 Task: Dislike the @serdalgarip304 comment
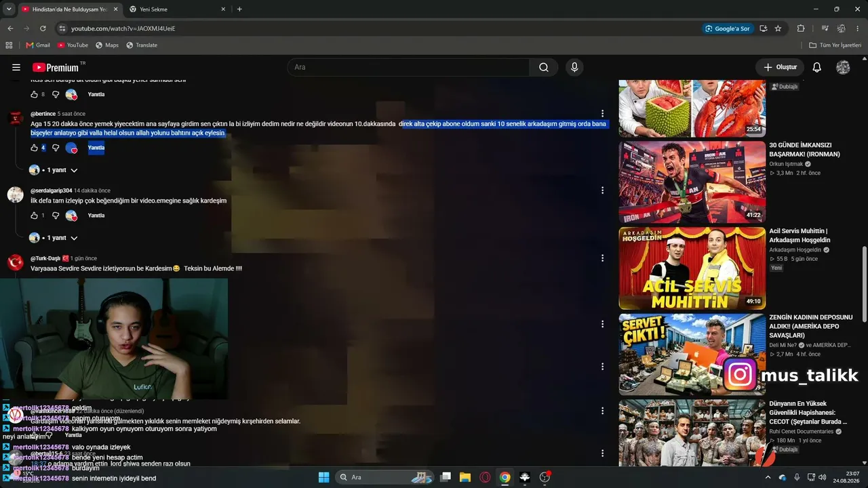[x=56, y=216]
